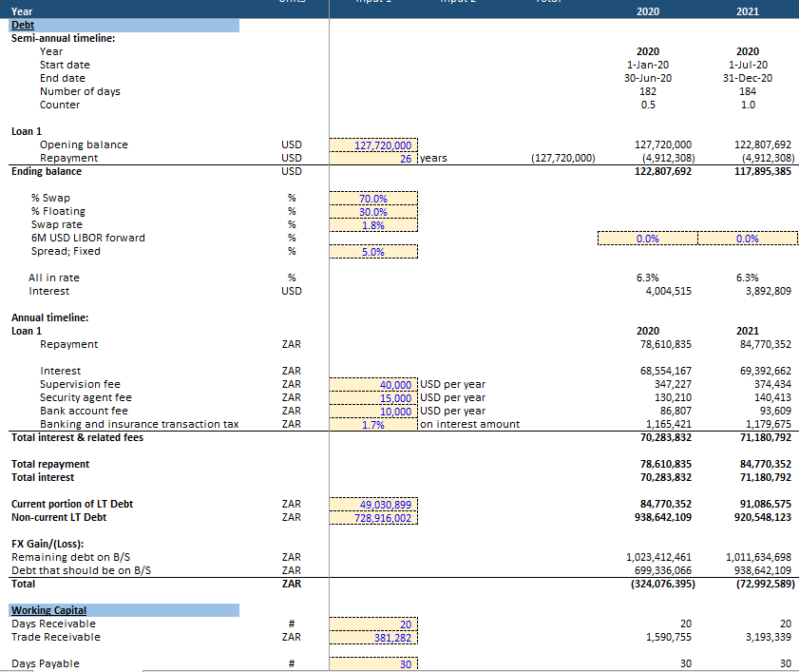Click the trade receivable value 3,193,339
The image size is (799, 672).
point(769,637)
